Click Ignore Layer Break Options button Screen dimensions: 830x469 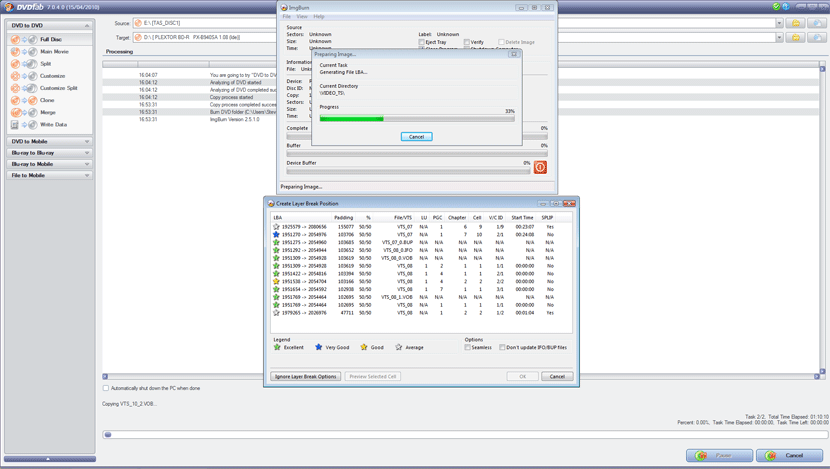(306, 377)
